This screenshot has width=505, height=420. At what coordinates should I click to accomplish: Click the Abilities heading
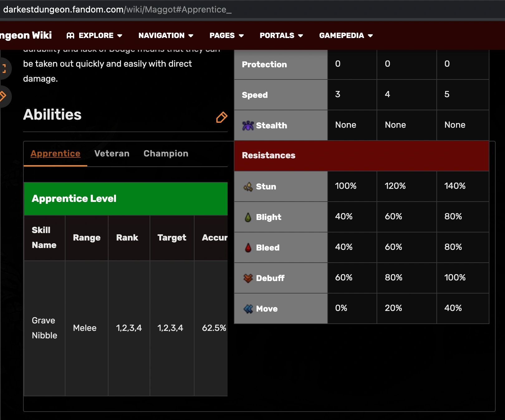click(x=52, y=115)
